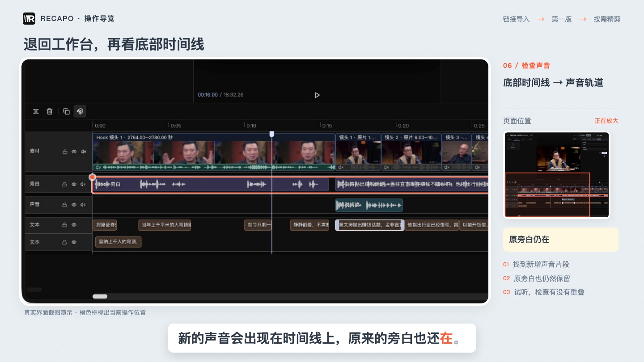Screen dimensions: 644x362
Task: Select text clip 如今只剩一
Action: (x=258, y=225)
